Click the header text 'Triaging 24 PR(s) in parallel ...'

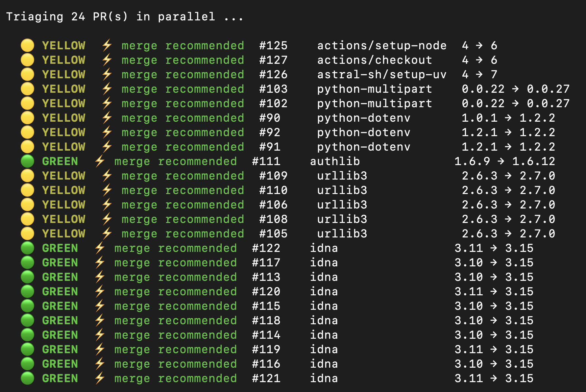pyautogui.click(x=125, y=16)
